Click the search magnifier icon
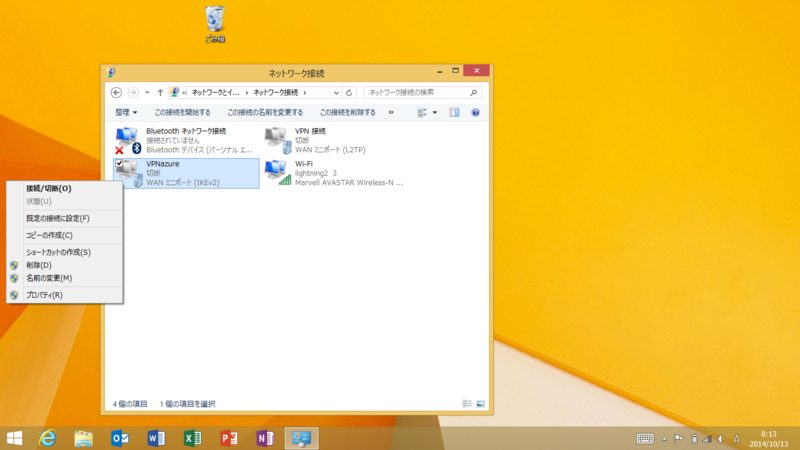This screenshot has width=800, height=450. (x=473, y=92)
